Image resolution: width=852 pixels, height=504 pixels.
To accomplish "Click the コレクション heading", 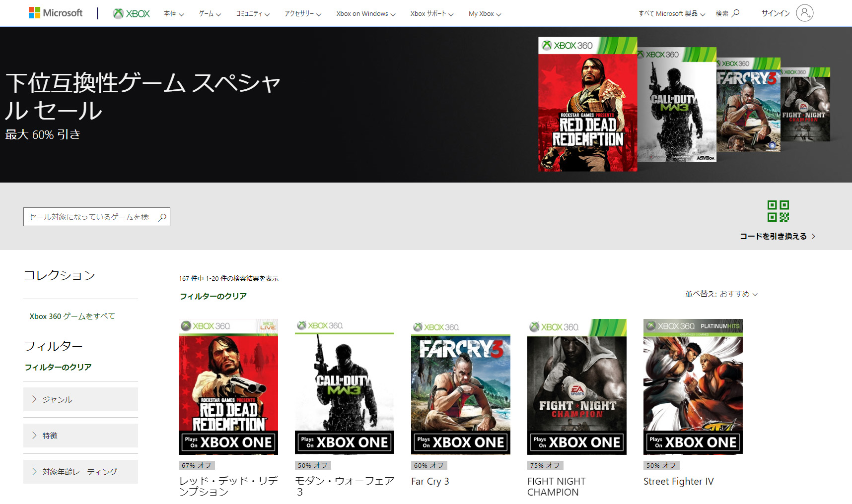I will (59, 275).
